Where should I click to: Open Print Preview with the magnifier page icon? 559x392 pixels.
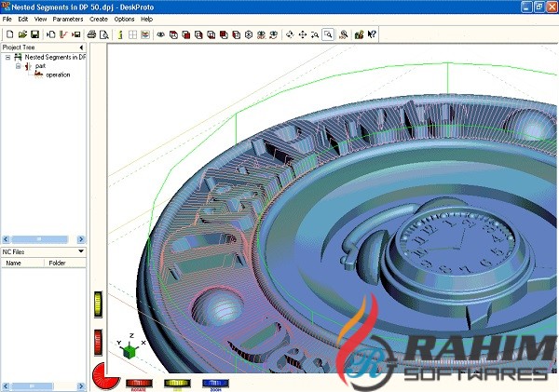(104, 34)
